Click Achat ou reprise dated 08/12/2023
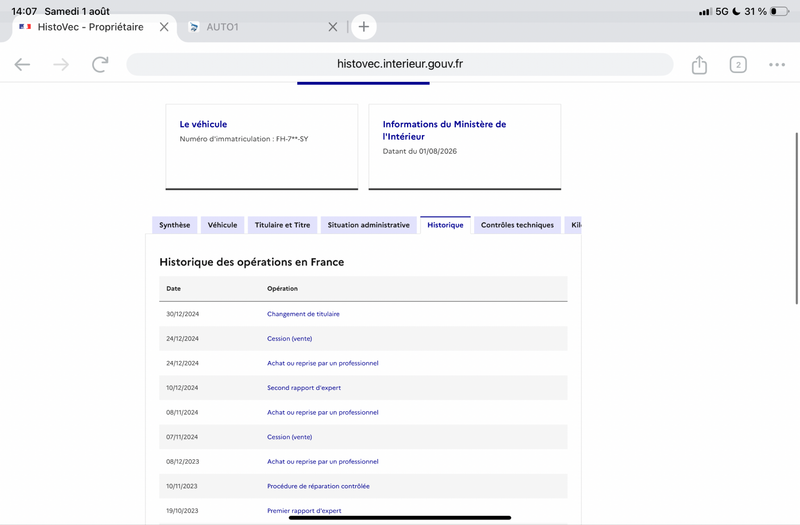This screenshot has width=800, height=525. [x=322, y=462]
